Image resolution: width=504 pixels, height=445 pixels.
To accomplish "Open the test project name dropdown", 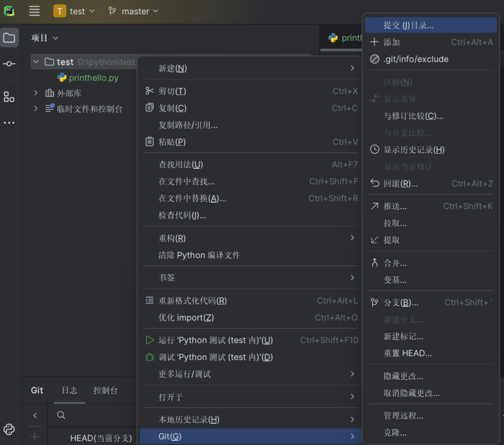I will click(74, 11).
